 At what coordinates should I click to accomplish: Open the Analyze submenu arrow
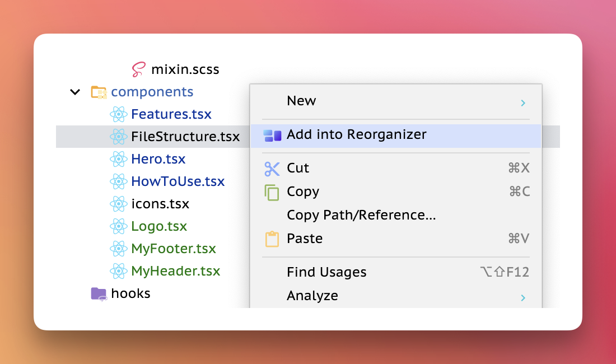pyautogui.click(x=524, y=297)
